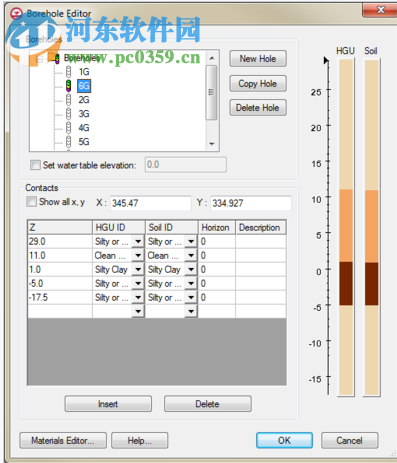Close the Borehole Editor window
Screen dimensions: 397x463
coord(380,10)
